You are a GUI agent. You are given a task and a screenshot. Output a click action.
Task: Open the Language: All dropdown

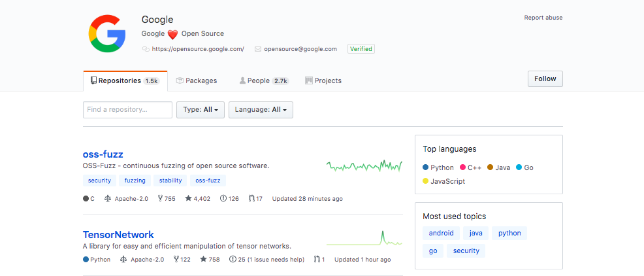(x=261, y=110)
